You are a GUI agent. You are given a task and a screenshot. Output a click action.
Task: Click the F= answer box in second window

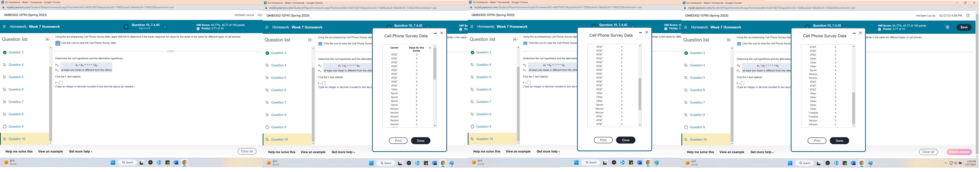pyautogui.click(x=324, y=83)
